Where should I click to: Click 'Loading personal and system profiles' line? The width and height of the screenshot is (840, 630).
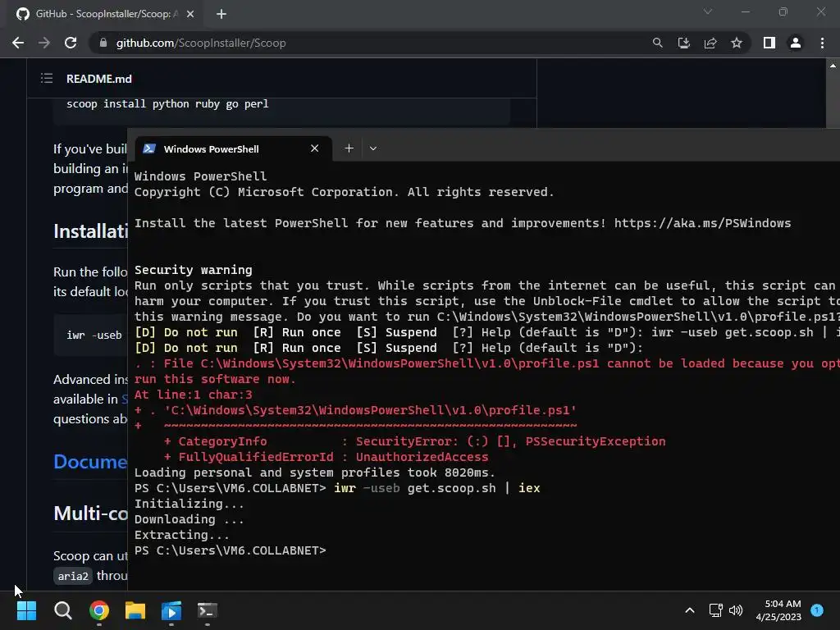tap(314, 472)
